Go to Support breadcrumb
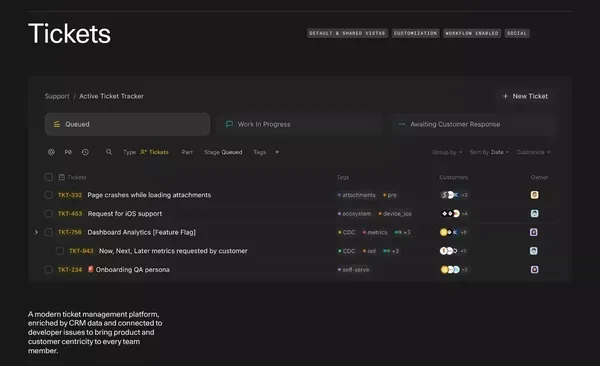 coord(57,96)
